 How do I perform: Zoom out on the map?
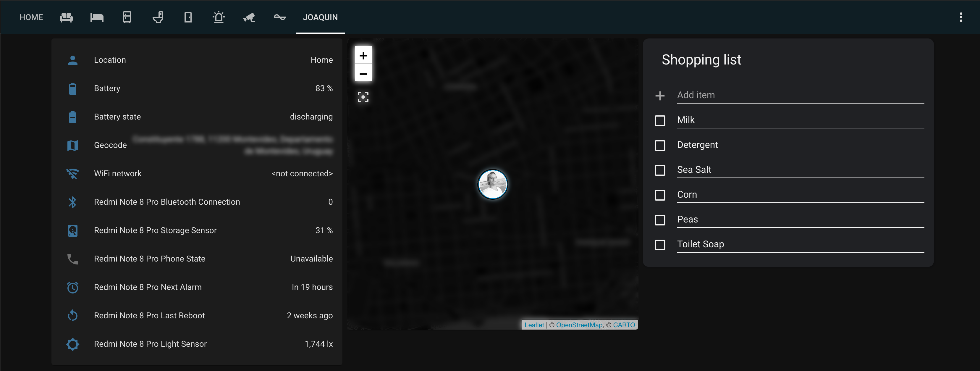pos(363,73)
